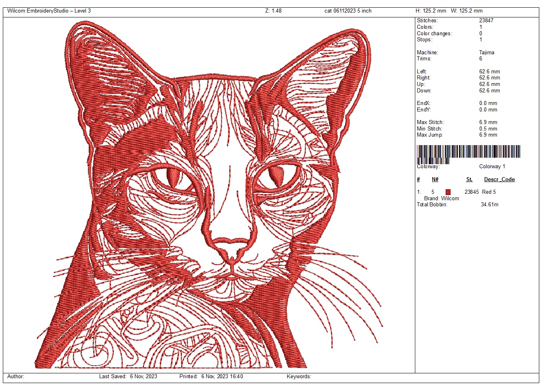Click the red thread color swatch
The height and width of the screenshot is (392, 549).
coord(448,192)
